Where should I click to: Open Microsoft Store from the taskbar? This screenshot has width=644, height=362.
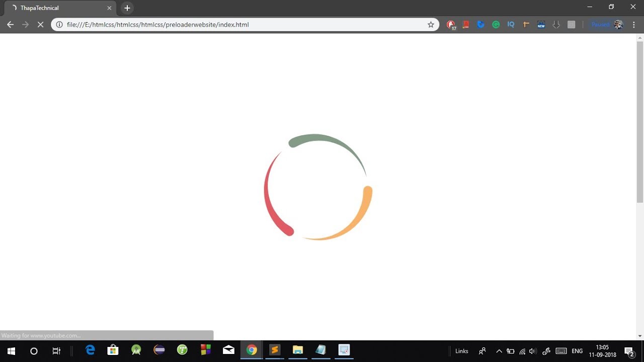pyautogui.click(x=113, y=350)
